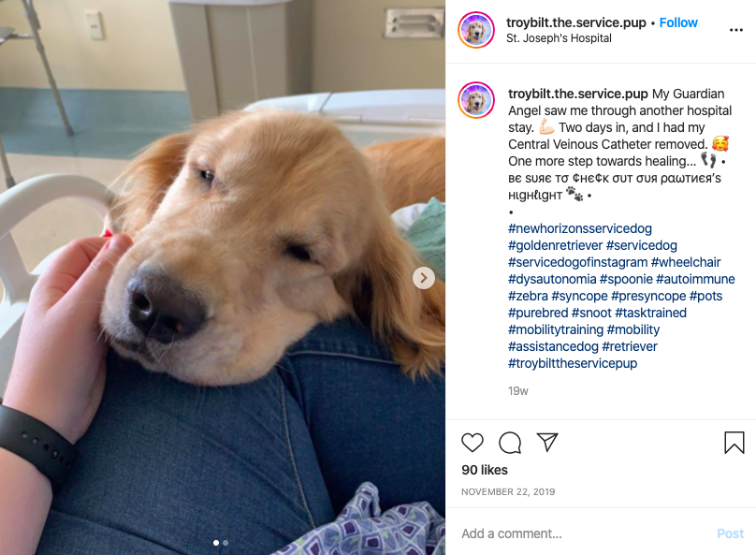Screen dimensions: 756x555
Task: Open comments with the speech bubble icon
Action: pyautogui.click(x=510, y=442)
